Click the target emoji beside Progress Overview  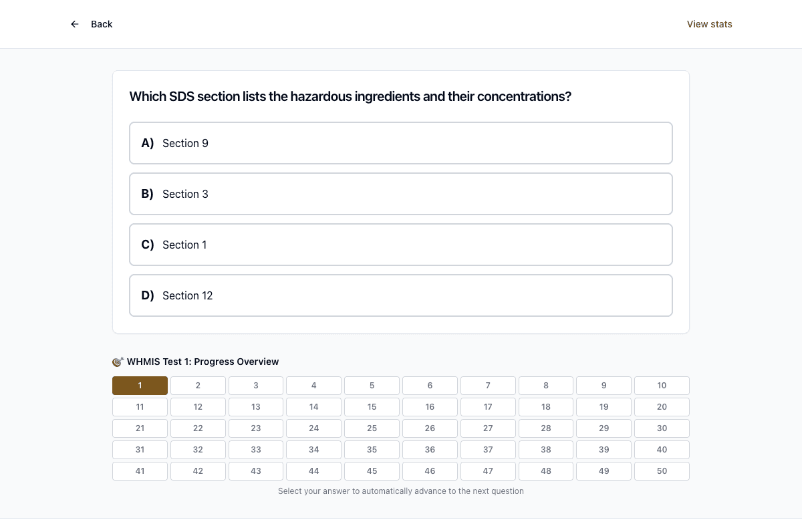[x=118, y=362]
